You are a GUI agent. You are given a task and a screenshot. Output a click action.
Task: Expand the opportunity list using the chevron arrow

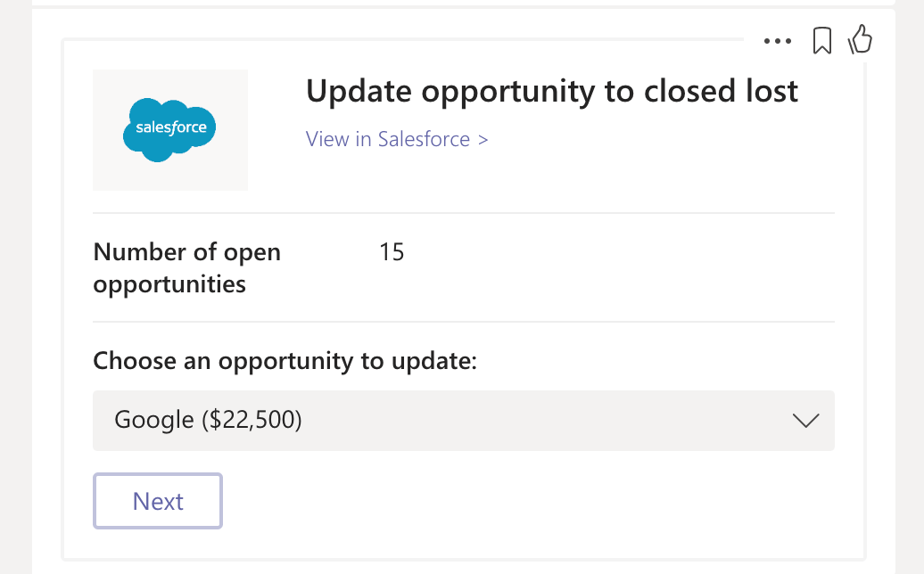(805, 421)
